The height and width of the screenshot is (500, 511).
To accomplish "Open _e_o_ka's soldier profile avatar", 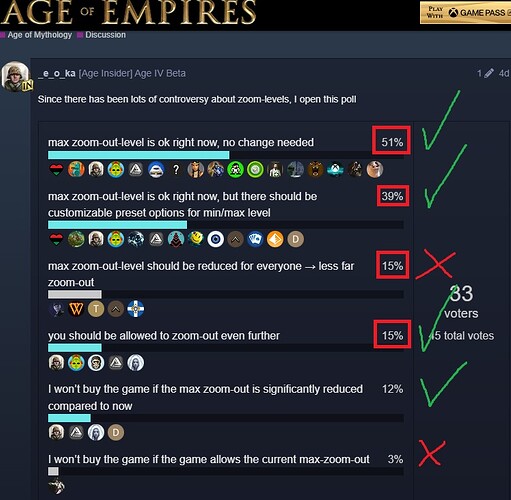I will pos(15,76).
